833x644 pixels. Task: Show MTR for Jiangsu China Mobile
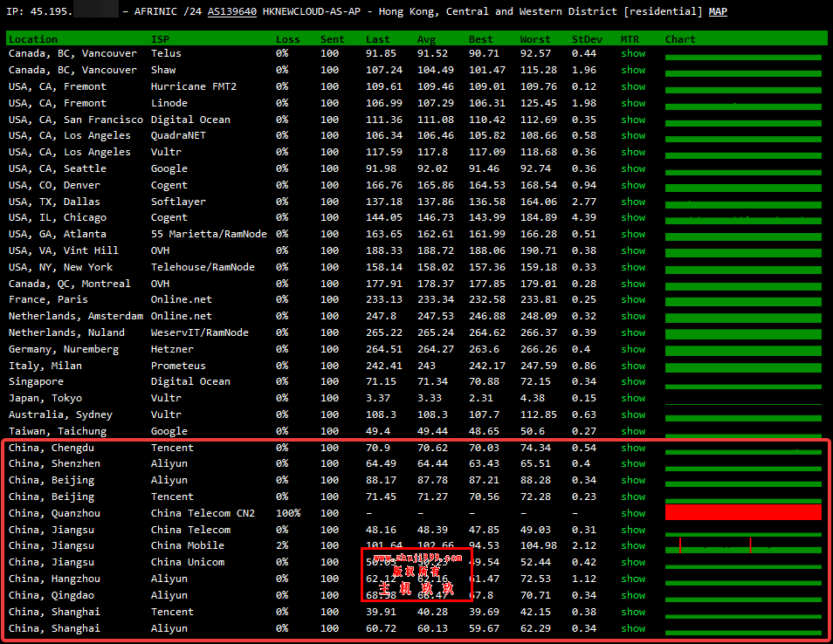(x=633, y=545)
